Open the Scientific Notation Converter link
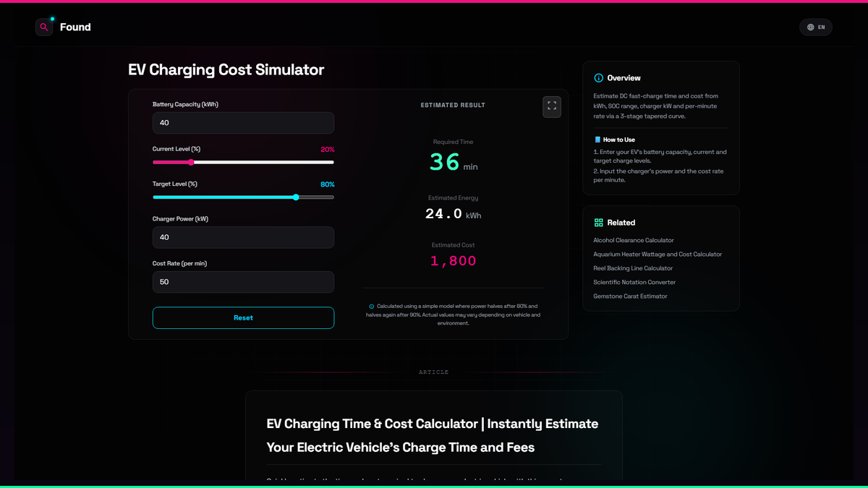868x488 pixels. coord(634,282)
